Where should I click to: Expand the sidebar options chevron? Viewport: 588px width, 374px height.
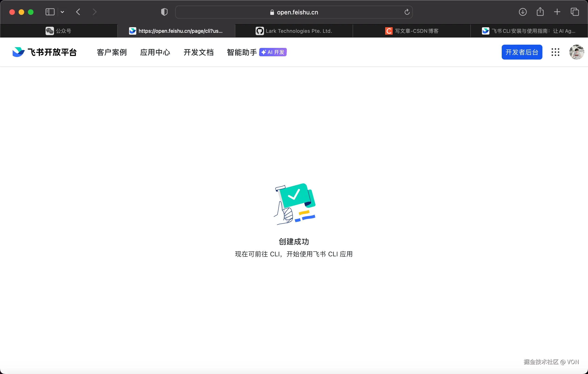click(x=63, y=12)
